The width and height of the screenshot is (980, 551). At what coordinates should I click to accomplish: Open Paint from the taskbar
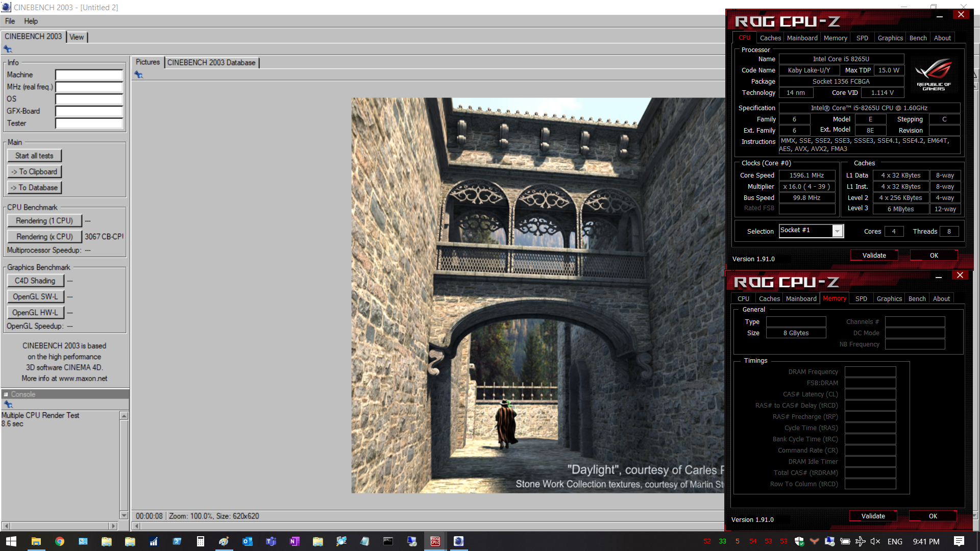click(224, 541)
